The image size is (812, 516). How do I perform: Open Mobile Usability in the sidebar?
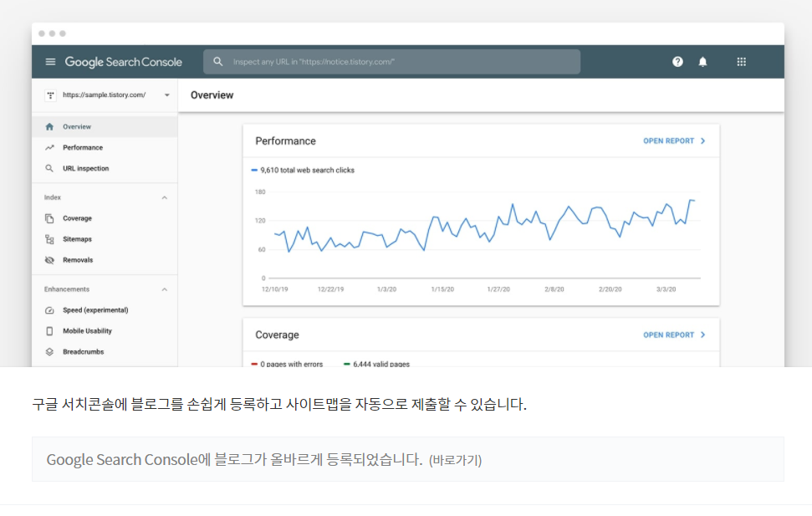point(105,331)
